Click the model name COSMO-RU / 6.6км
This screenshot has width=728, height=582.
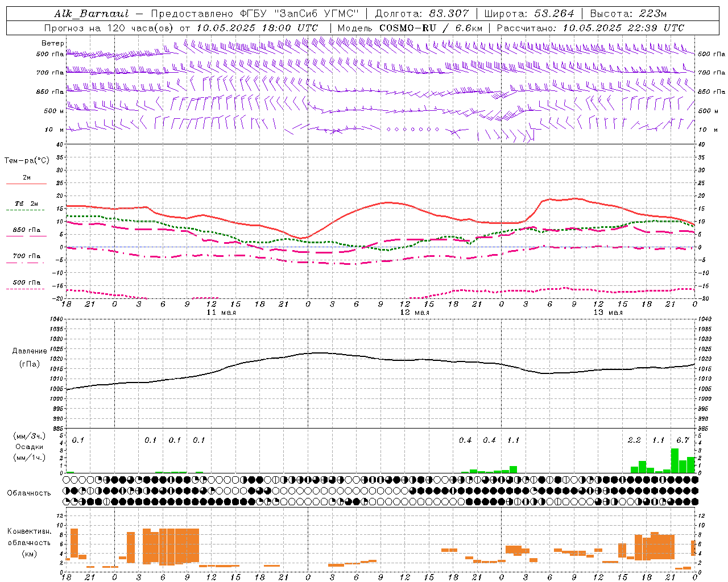pos(431,28)
